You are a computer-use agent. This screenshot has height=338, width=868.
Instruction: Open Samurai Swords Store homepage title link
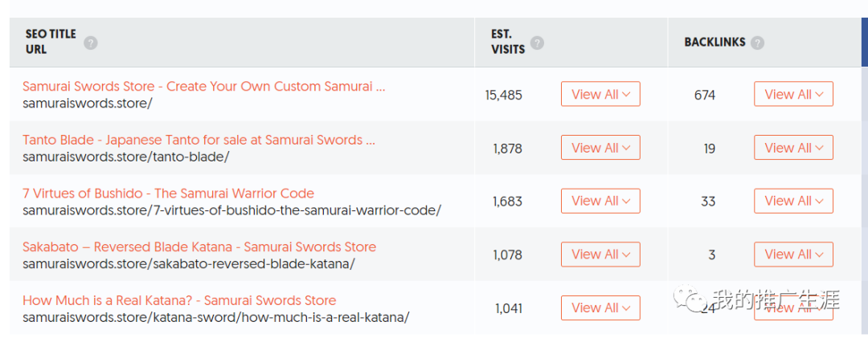(203, 87)
